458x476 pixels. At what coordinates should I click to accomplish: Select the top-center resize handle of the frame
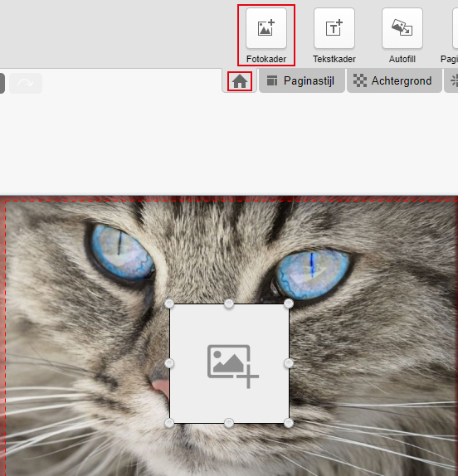coord(229,304)
